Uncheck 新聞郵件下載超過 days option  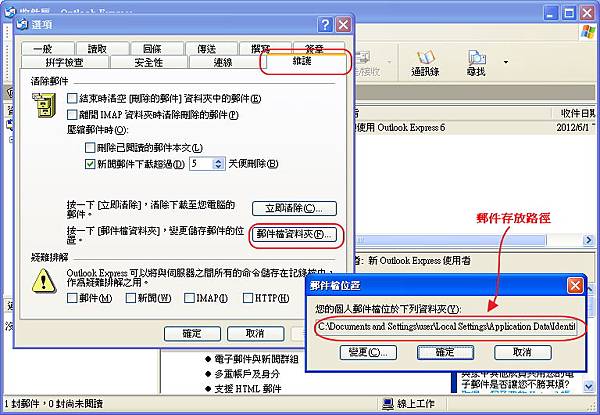coord(90,164)
